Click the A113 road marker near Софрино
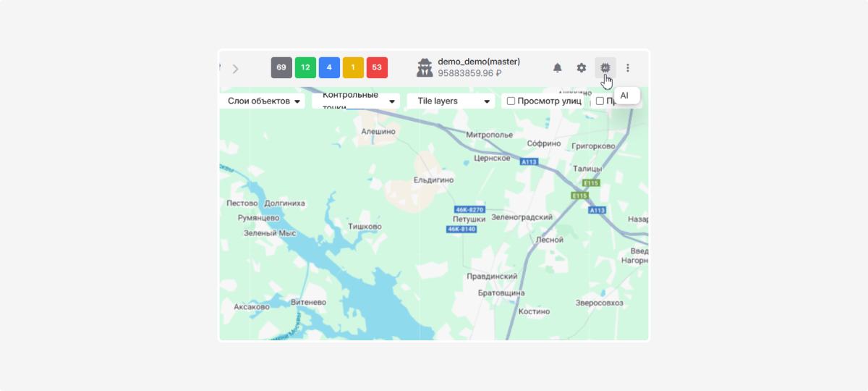The image size is (868, 391). (529, 162)
